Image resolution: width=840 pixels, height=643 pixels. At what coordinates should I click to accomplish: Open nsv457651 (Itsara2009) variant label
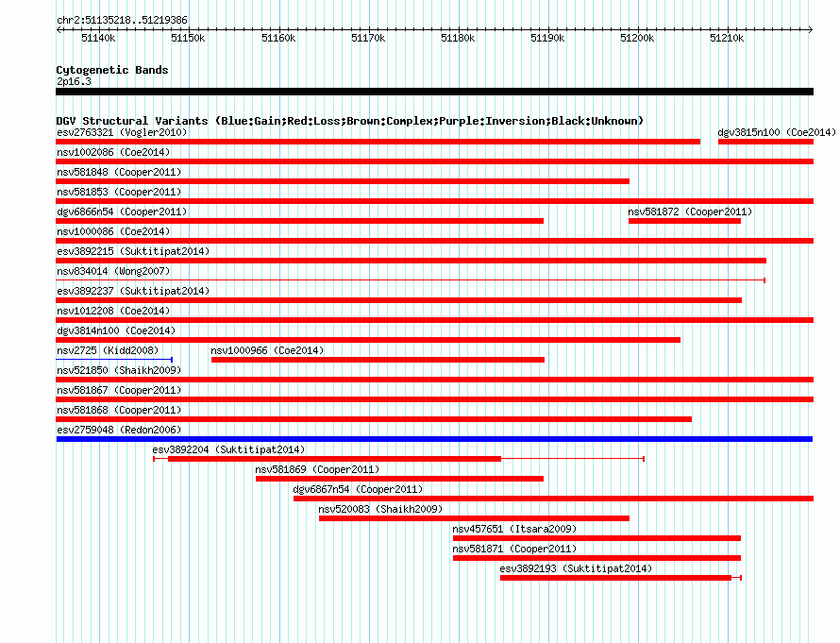pos(514,529)
